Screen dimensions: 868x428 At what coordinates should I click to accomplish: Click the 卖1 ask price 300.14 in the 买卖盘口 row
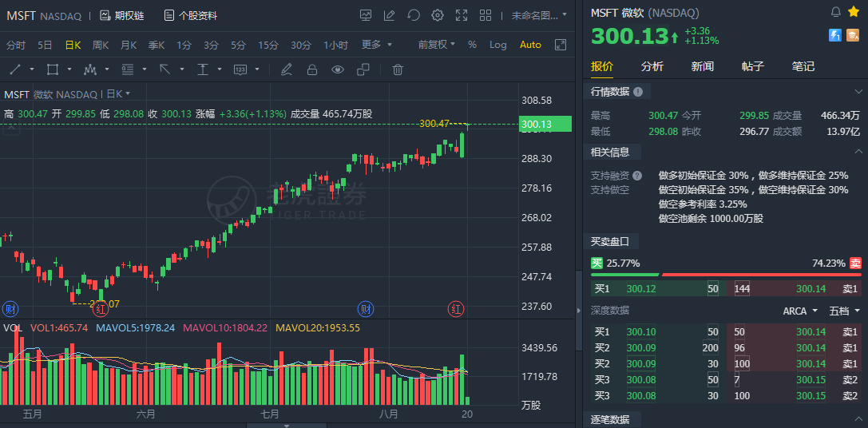coord(811,288)
